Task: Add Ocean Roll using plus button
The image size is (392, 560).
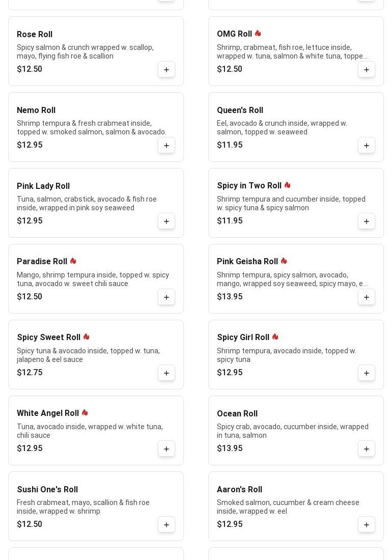Action: click(x=367, y=449)
